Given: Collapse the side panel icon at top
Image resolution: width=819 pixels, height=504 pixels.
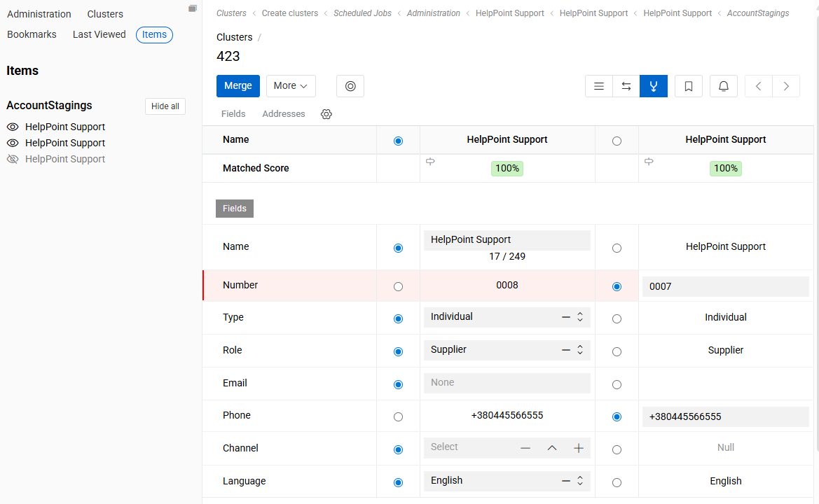Looking at the screenshot, I should pyautogui.click(x=192, y=8).
